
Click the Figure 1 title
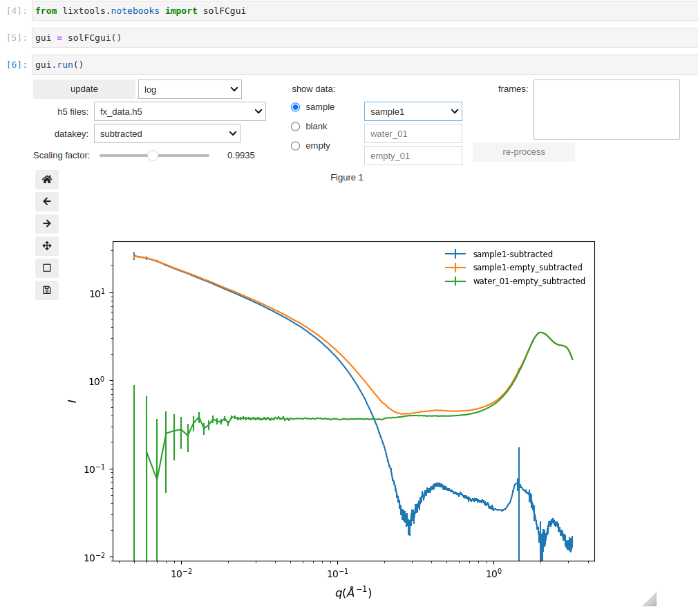tap(347, 177)
